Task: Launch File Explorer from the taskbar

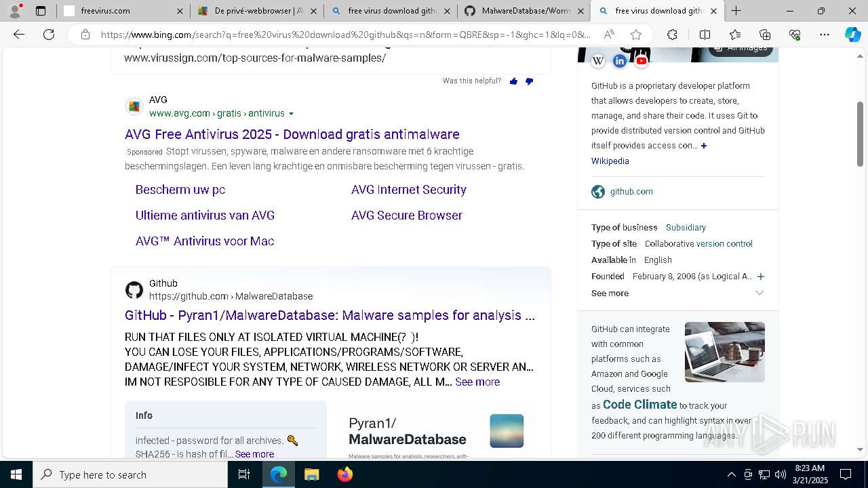Action: (311, 474)
